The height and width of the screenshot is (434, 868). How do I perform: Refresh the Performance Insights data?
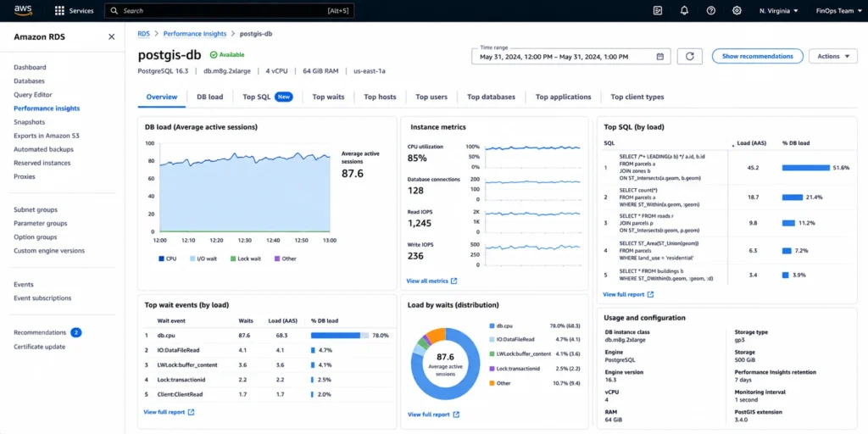[x=690, y=57]
